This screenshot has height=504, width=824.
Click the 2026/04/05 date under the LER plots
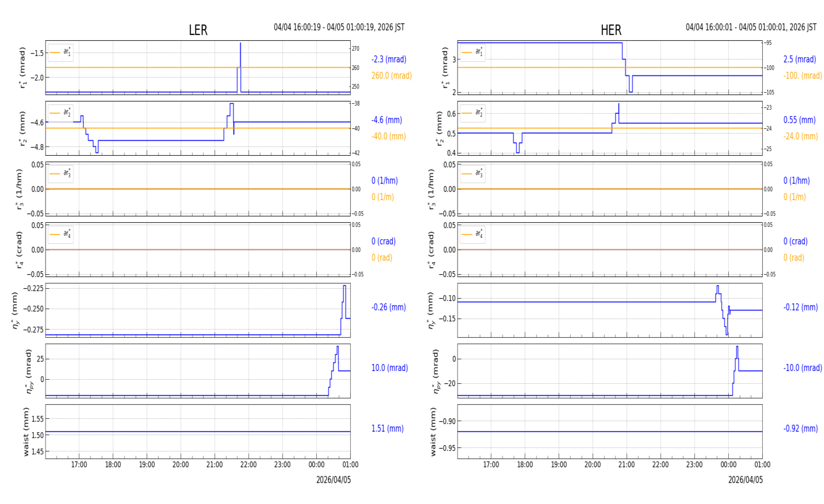(x=334, y=480)
